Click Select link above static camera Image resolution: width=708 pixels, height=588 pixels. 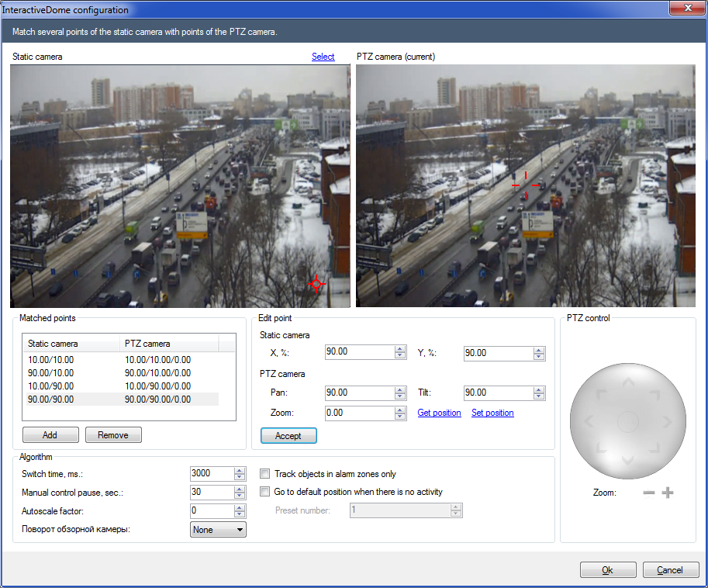click(323, 57)
